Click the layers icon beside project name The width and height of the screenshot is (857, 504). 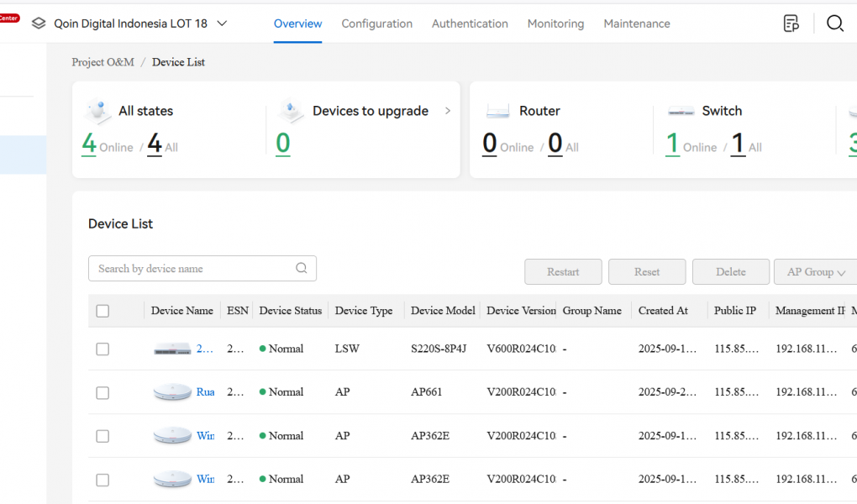pyautogui.click(x=39, y=24)
